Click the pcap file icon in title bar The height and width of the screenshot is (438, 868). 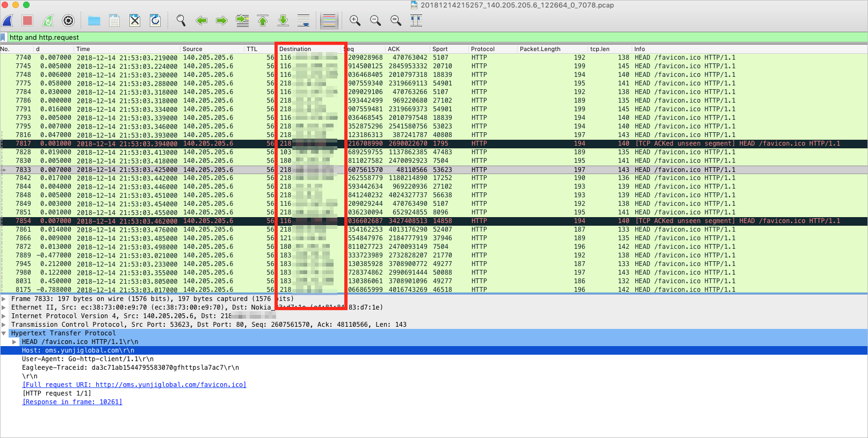[414, 5]
